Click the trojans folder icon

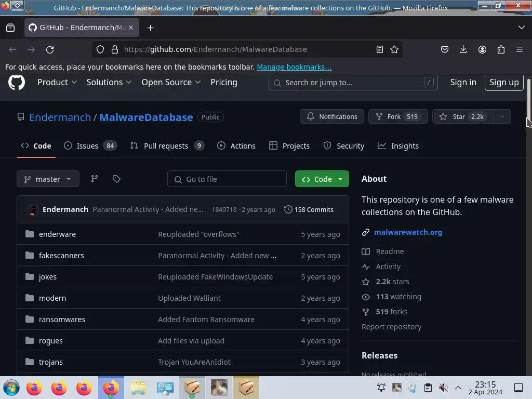pos(30,362)
